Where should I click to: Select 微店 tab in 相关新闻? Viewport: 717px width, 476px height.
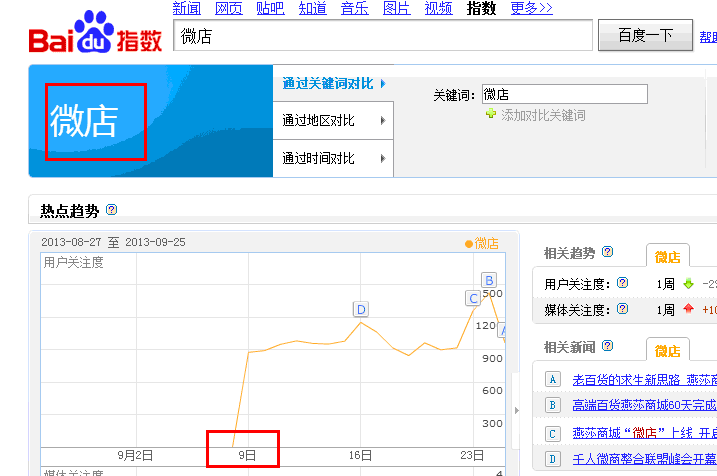click(x=668, y=350)
